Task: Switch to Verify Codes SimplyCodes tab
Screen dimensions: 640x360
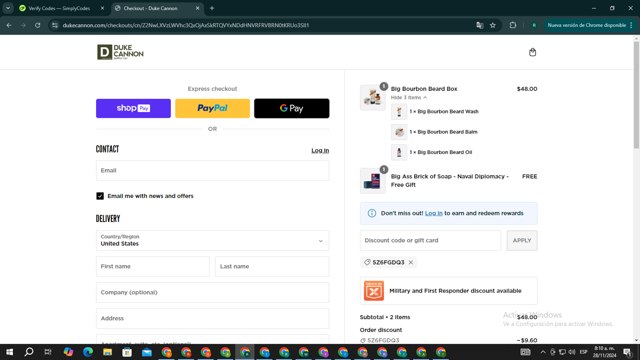Action: 59,8
